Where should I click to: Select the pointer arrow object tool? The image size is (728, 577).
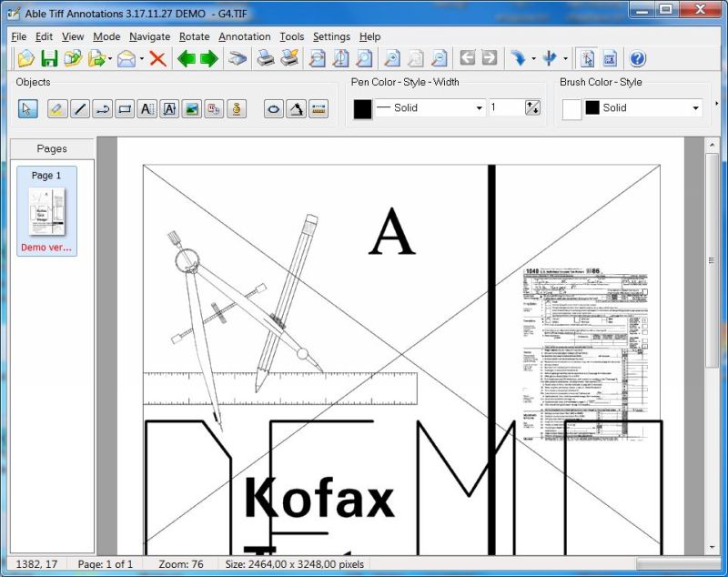tap(28, 109)
